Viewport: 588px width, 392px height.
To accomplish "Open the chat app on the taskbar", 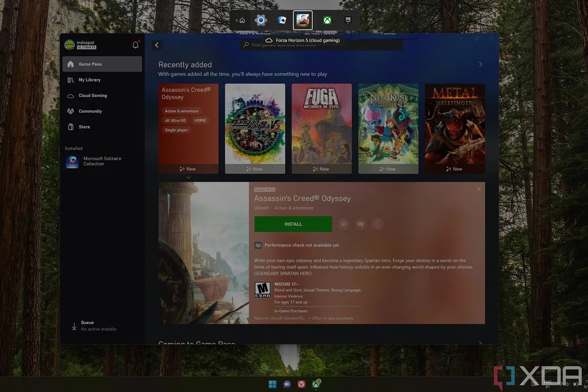I will click(x=287, y=384).
